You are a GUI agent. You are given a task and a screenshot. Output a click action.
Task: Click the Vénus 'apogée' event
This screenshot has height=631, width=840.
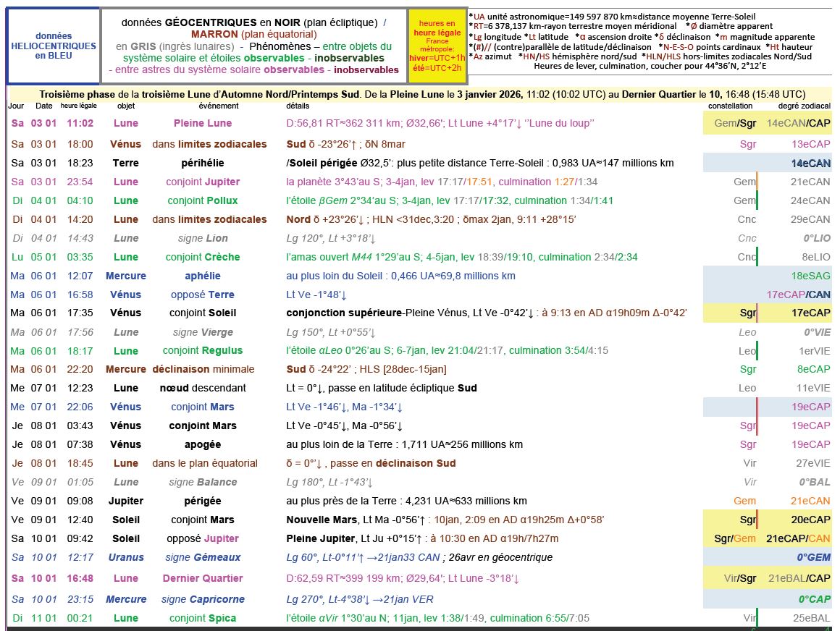pos(203,444)
